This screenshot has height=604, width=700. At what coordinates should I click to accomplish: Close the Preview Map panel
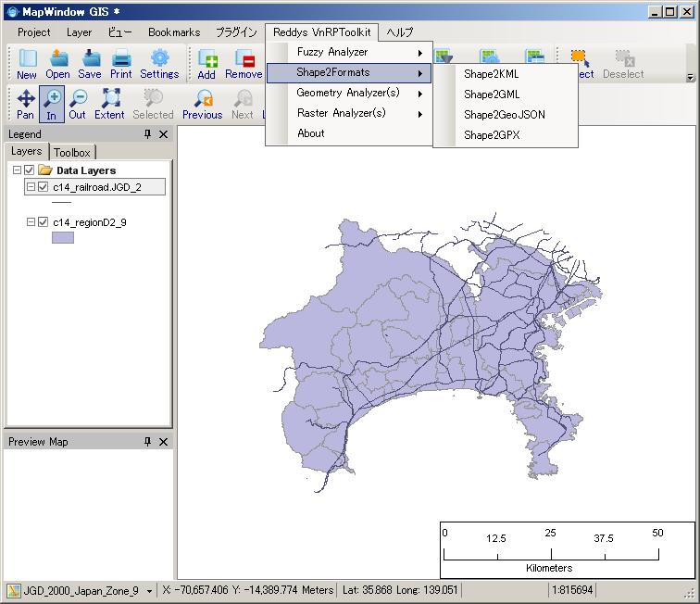[x=164, y=442]
